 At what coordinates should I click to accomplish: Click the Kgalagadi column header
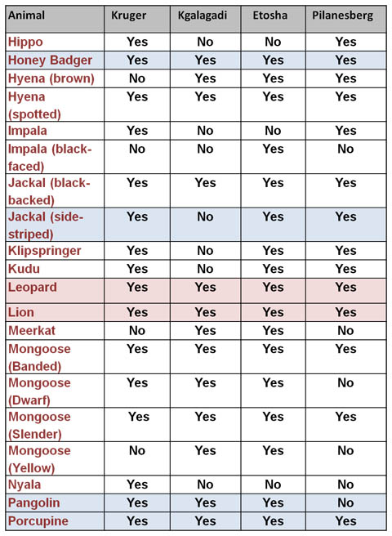tap(203, 16)
